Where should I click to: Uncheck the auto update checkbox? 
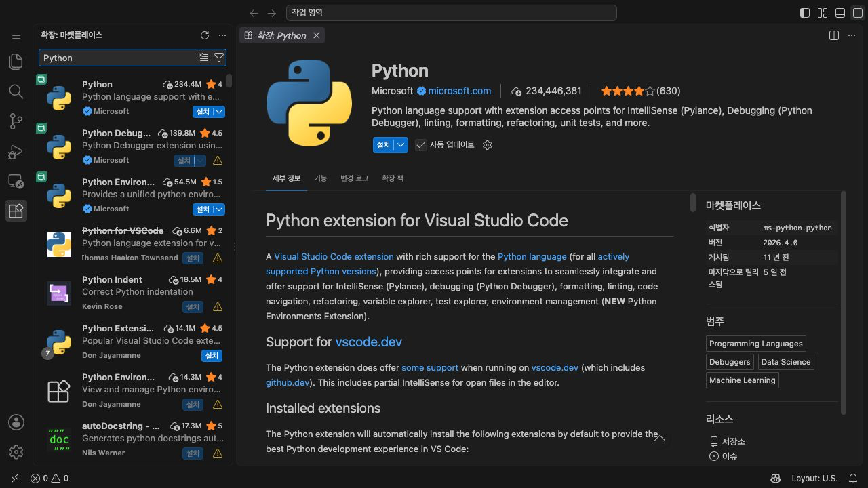tap(421, 145)
